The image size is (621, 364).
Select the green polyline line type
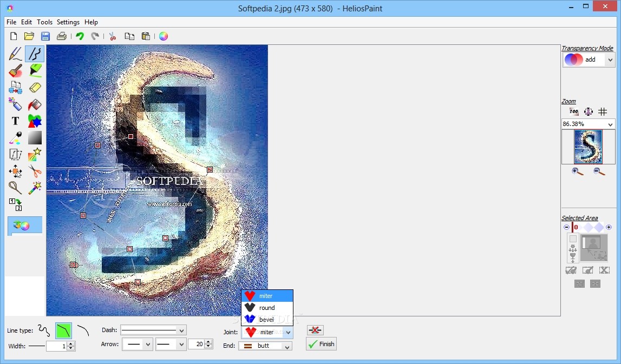click(x=63, y=330)
